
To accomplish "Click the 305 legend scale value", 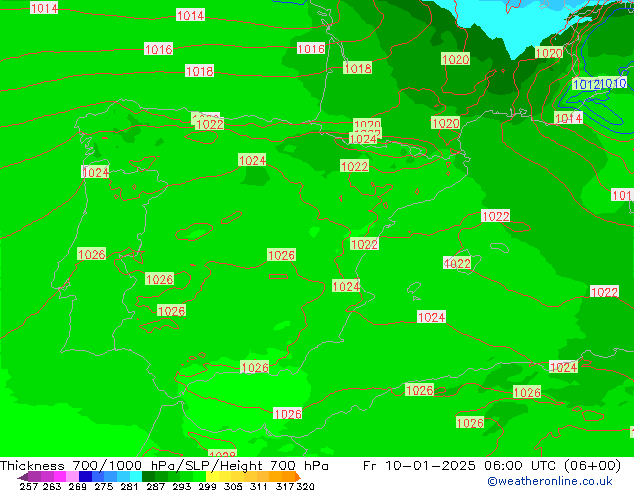I will pyautogui.click(x=233, y=486).
